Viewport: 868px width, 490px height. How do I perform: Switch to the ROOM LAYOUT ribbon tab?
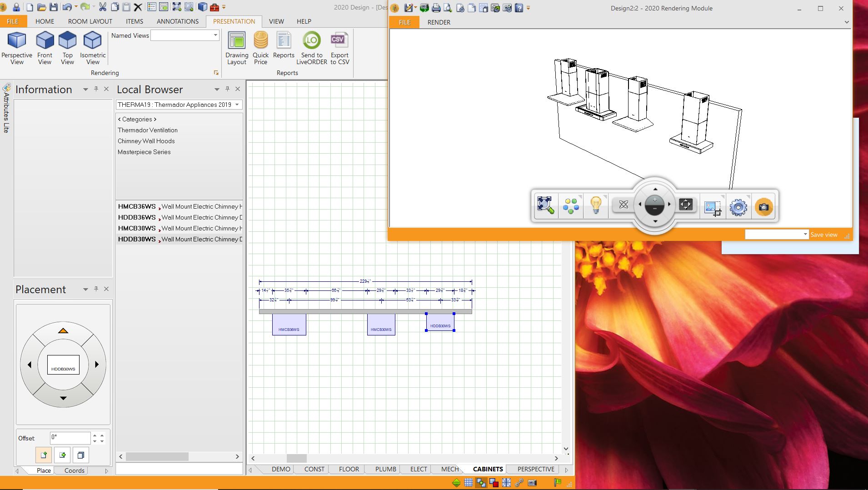pyautogui.click(x=90, y=21)
